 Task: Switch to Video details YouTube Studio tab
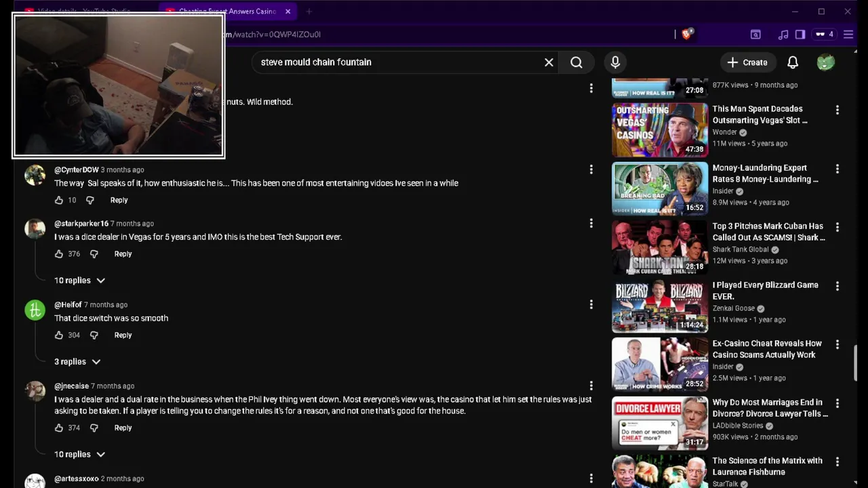[x=85, y=12]
